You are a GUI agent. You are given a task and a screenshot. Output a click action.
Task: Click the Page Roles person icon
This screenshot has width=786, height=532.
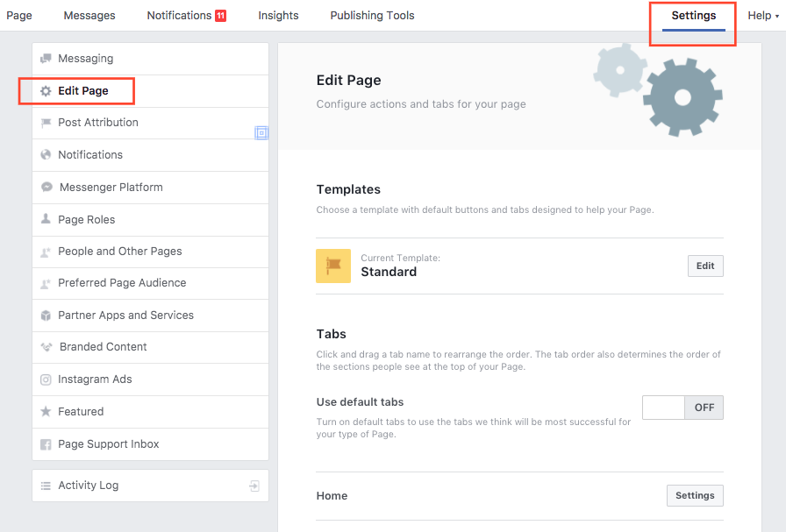click(46, 218)
